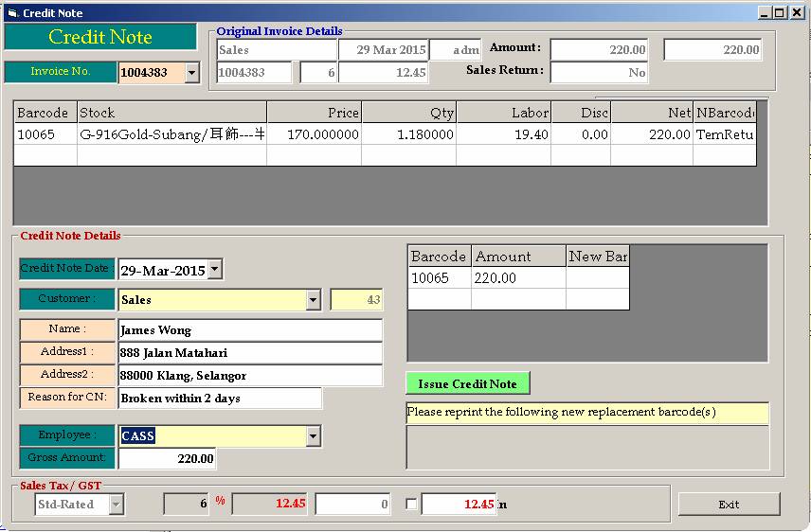Click the 12.45 field beside the checkbox
This screenshot has width=811, height=532.
tap(459, 504)
